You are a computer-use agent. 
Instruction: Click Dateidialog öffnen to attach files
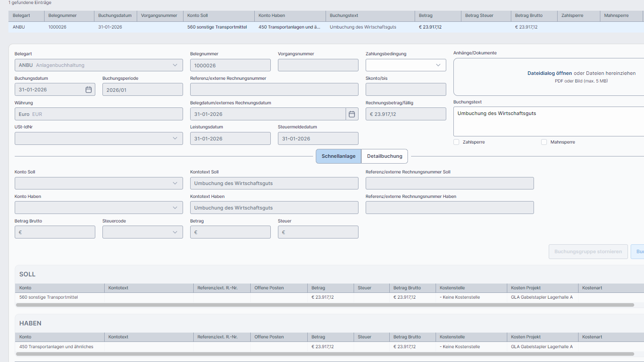coord(549,73)
